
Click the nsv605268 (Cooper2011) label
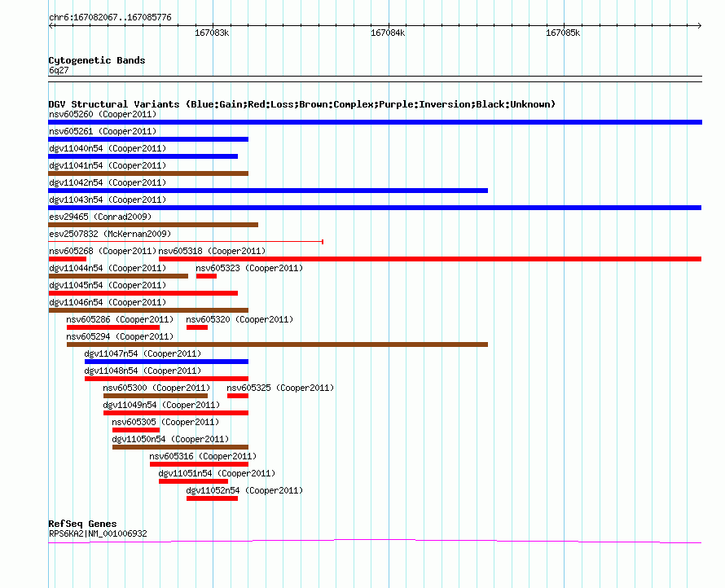103,251
